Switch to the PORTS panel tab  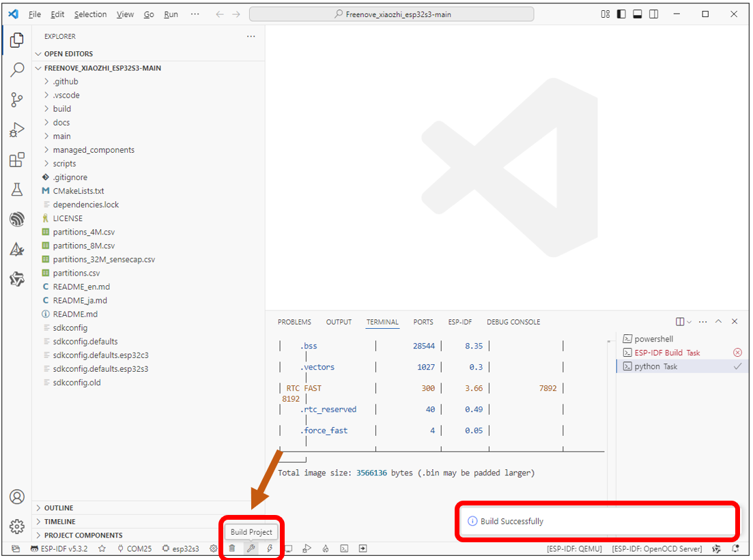pyautogui.click(x=423, y=322)
